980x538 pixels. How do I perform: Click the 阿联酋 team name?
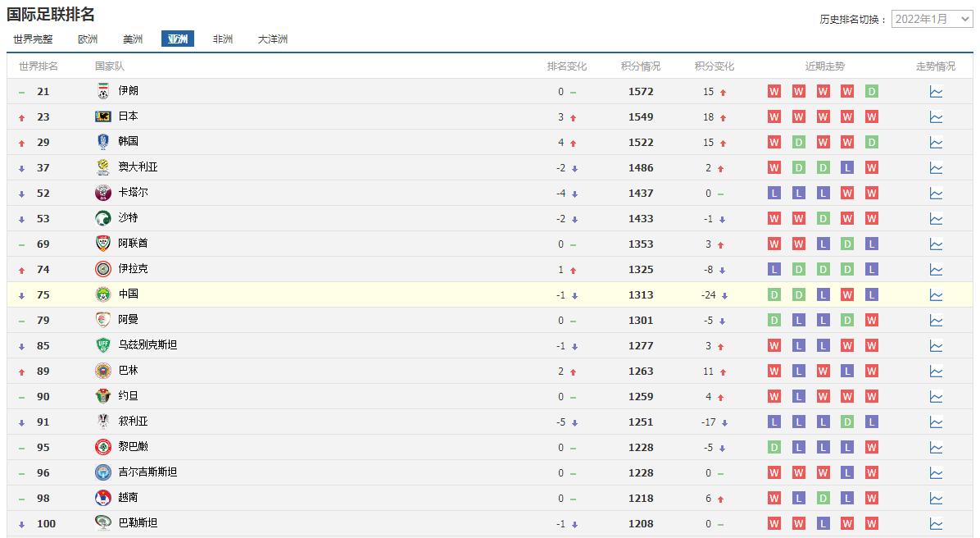(133, 244)
